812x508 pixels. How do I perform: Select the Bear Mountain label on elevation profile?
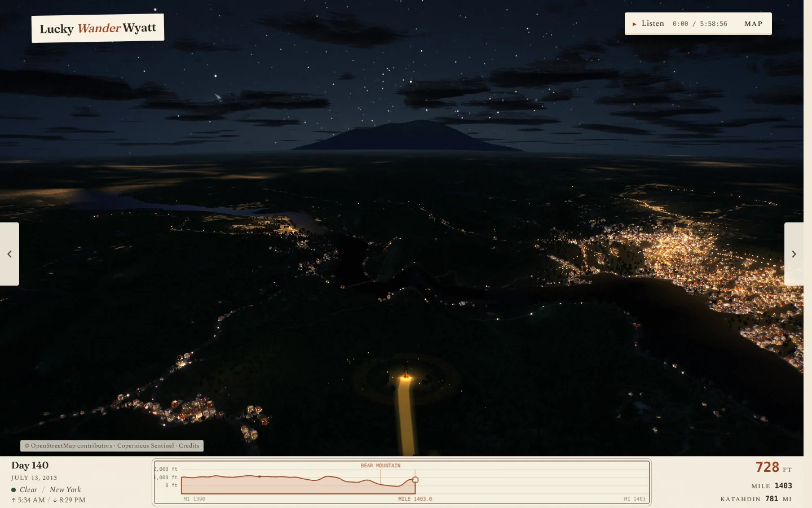pyautogui.click(x=381, y=466)
